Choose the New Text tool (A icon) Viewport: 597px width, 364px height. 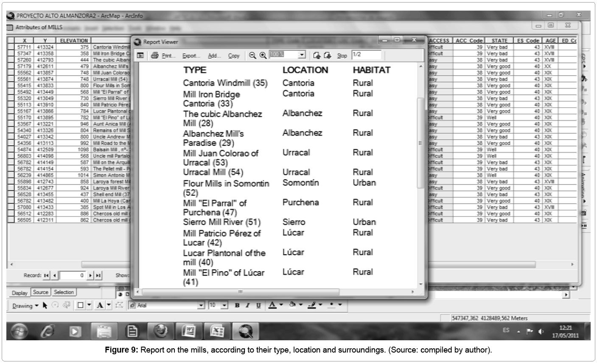point(100,306)
